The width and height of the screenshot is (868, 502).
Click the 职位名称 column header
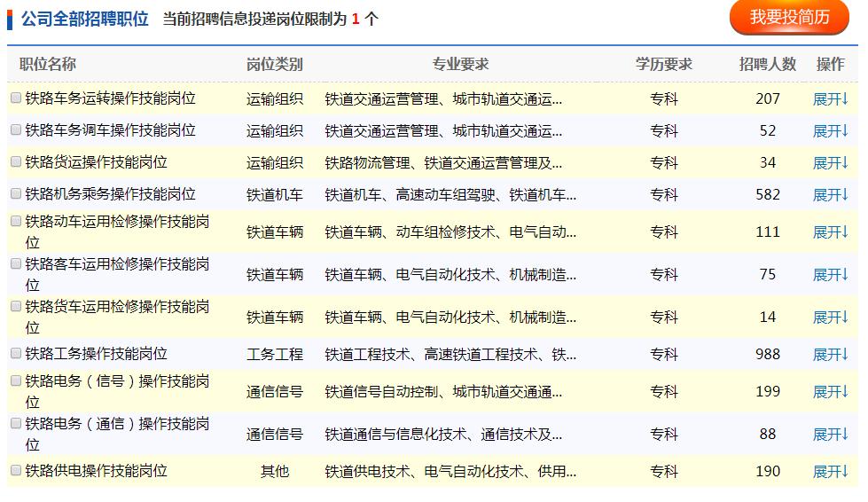[x=48, y=65]
